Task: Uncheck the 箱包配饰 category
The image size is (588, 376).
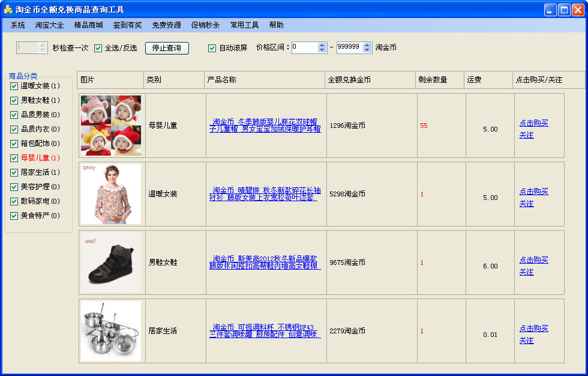Action: click(x=14, y=144)
